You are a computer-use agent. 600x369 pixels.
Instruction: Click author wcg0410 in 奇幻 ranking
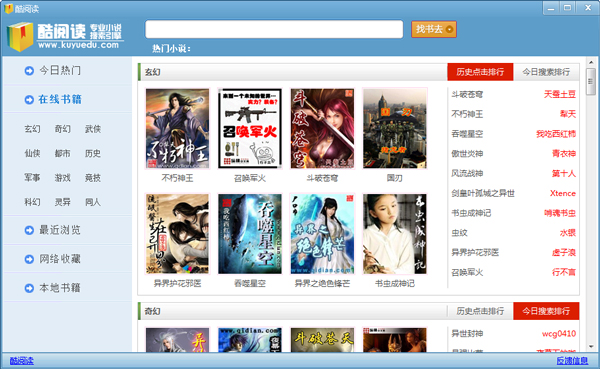point(559,334)
